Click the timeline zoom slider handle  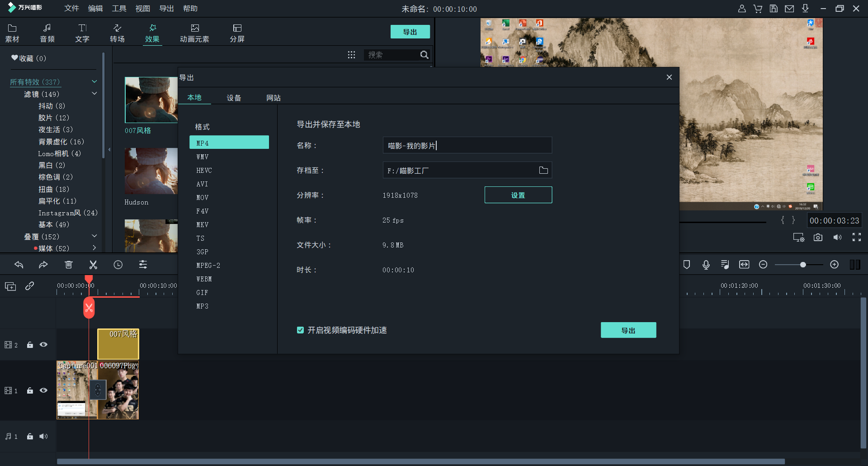tap(803, 265)
